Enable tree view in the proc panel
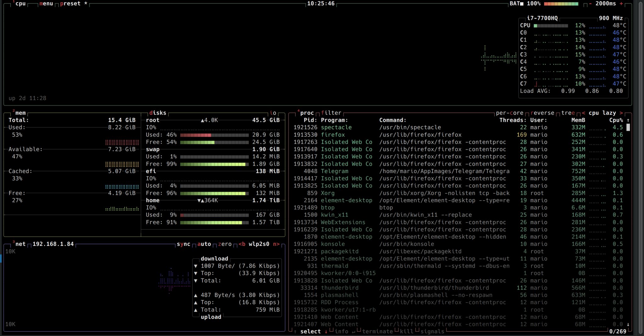Viewport: 644px width, 336px height. pyautogui.click(x=568, y=113)
